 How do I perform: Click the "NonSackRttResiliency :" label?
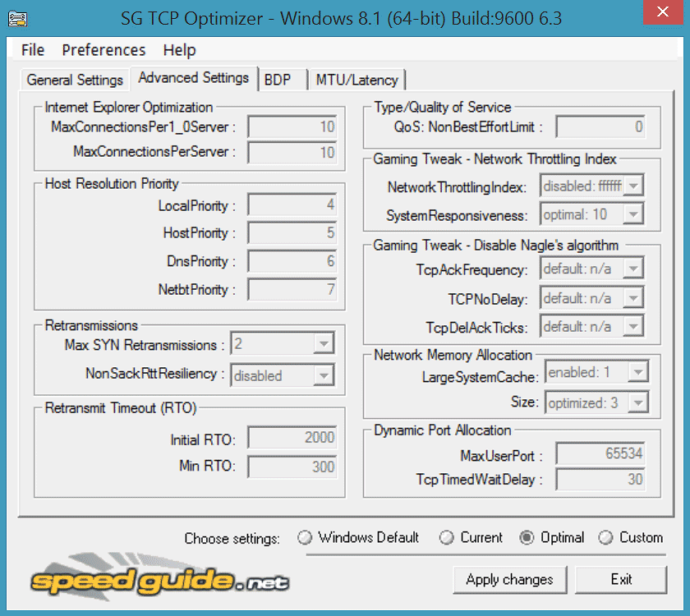pyautogui.click(x=155, y=373)
